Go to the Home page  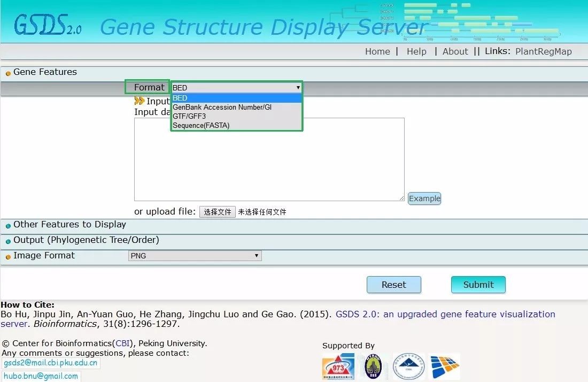(x=377, y=51)
